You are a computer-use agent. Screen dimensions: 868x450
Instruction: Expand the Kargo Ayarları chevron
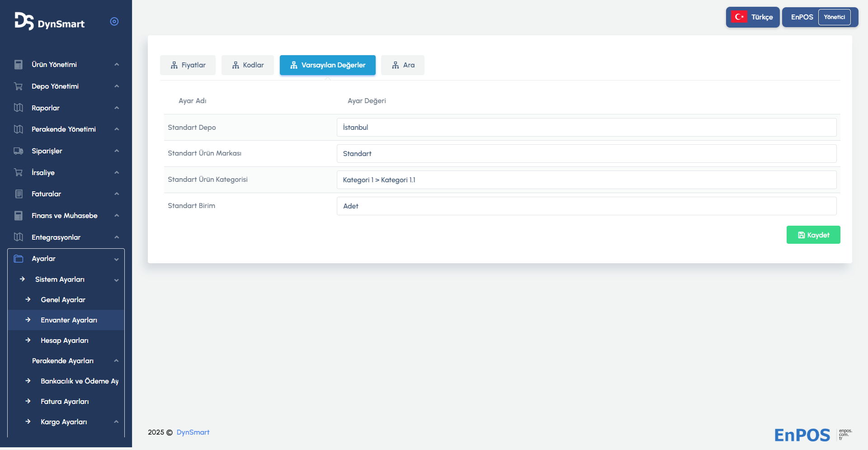click(116, 422)
